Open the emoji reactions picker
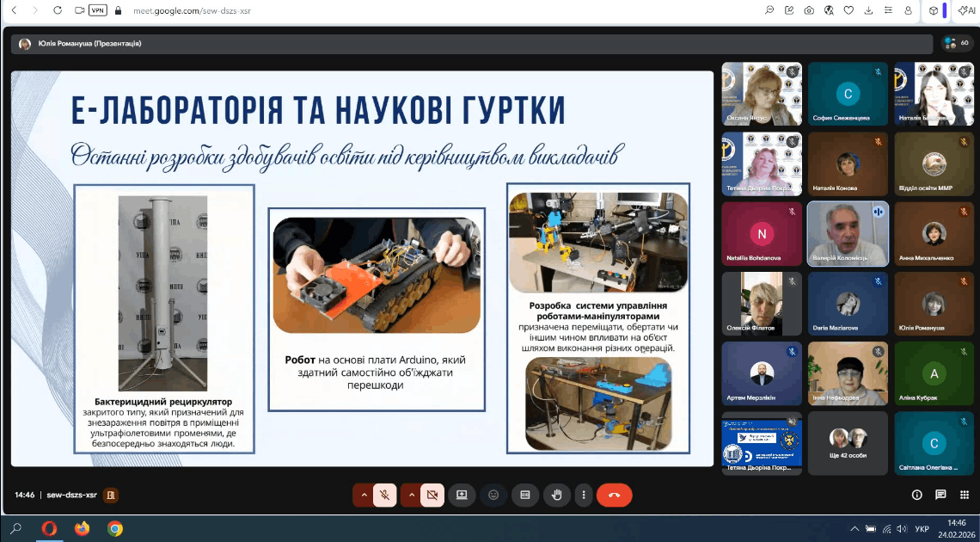 pyautogui.click(x=493, y=495)
